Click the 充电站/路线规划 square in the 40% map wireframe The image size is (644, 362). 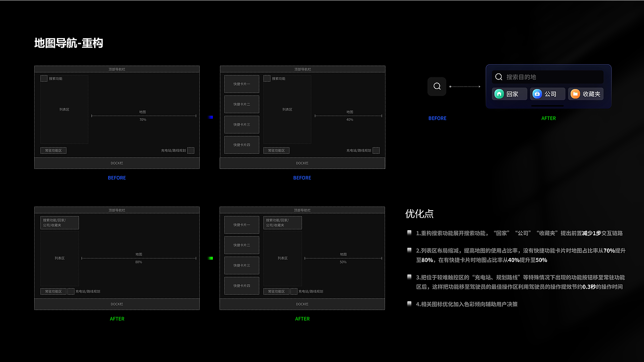(x=376, y=150)
